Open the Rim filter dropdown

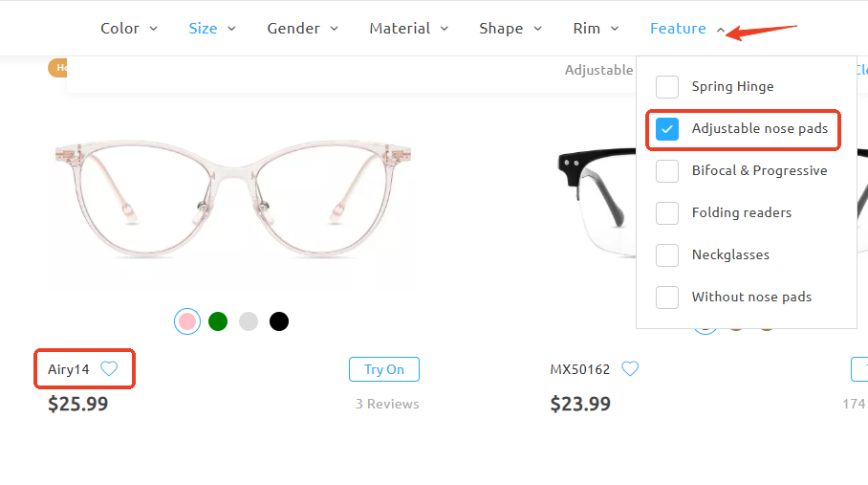[x=596, y=29]
